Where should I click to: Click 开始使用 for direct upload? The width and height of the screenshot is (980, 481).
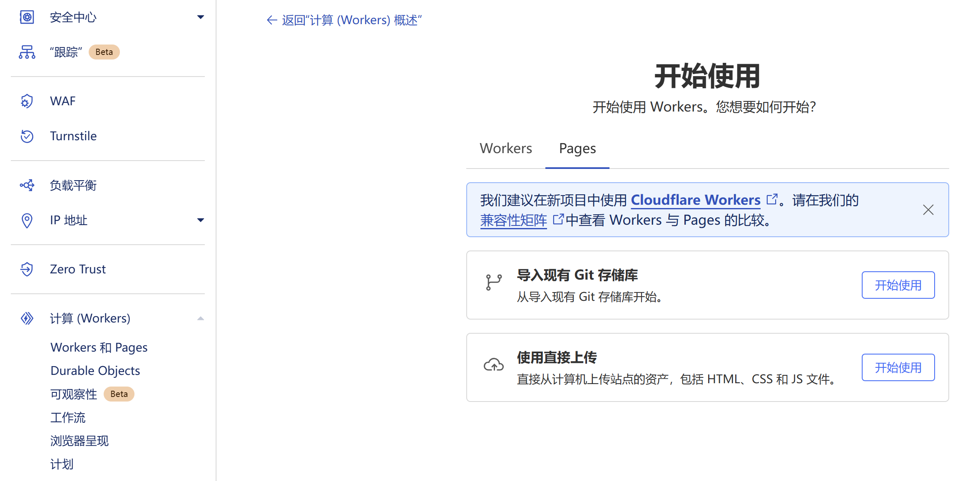coord(898,367)
